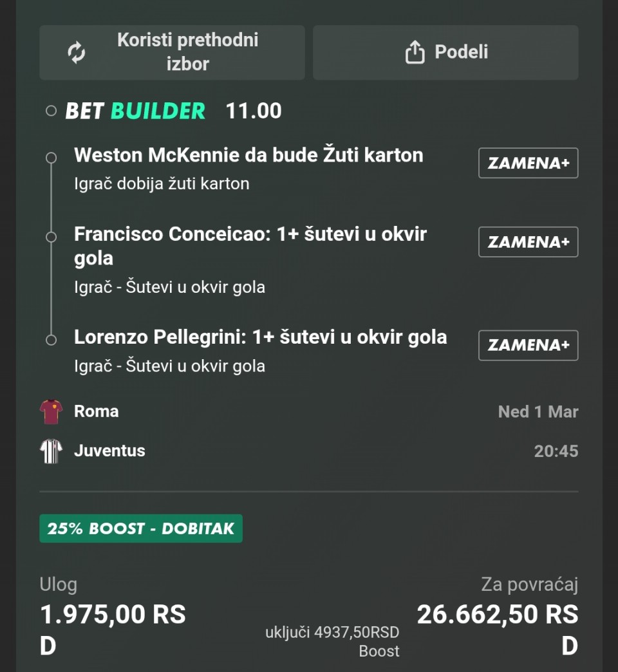Image resolution: width=618 pixels, height=672 pixels.
Task: Click the circle beside Bet Builder title
Action: 51,111
